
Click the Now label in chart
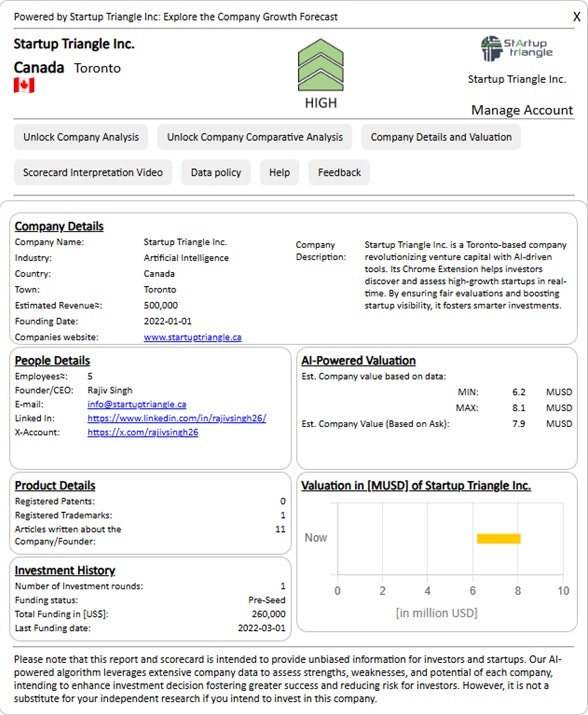click(316, 538)
